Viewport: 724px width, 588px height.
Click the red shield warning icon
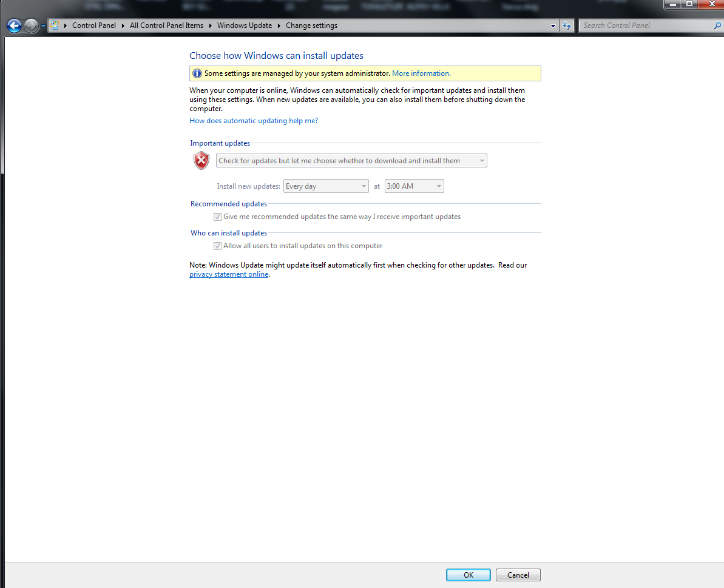(x=201, y=161)
